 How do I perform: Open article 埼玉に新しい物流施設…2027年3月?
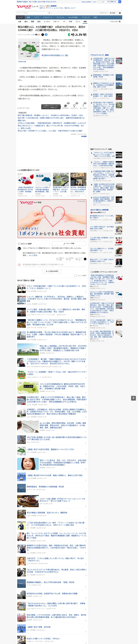(x=63, y=348)
